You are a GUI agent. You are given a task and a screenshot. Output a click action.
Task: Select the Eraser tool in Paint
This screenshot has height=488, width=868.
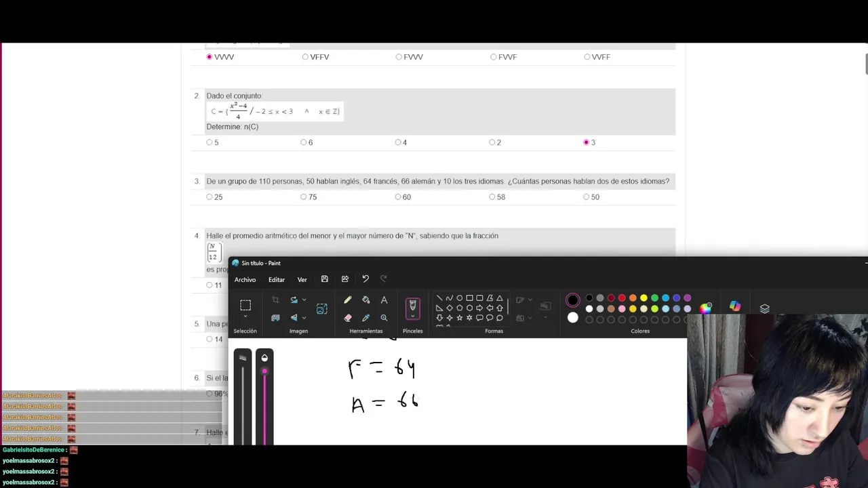coord(348,317)
